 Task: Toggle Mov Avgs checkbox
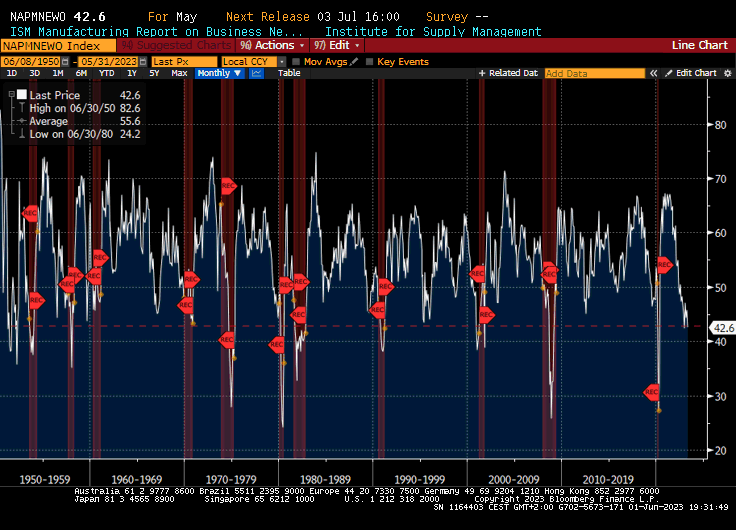pos(296,61)
